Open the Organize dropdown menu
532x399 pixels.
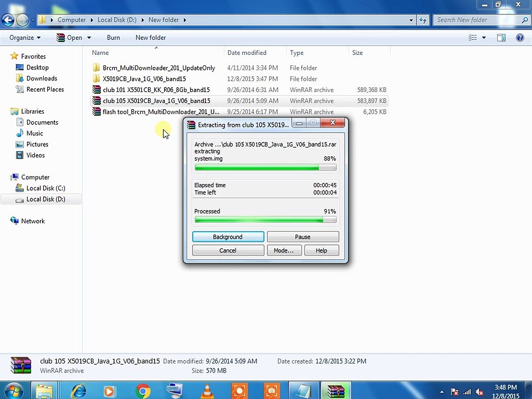point(25,38)
